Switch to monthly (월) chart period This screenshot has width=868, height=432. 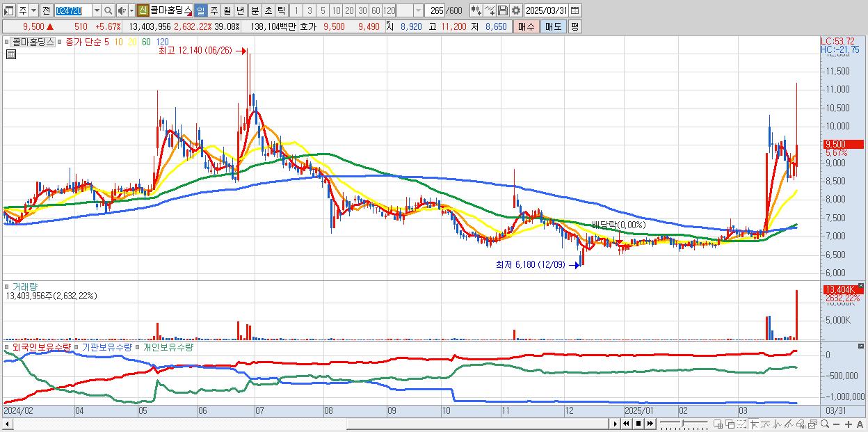click(227, 10)
